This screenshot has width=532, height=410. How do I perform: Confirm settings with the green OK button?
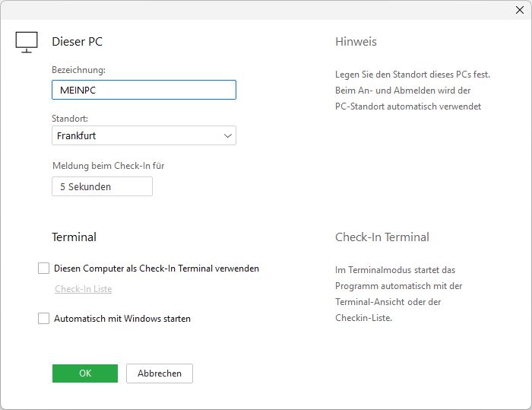(x=85, y=373)
